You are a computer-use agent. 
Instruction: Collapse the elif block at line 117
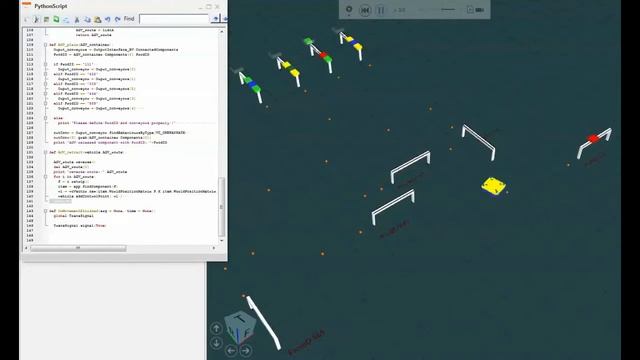click(x=45, y=84)
